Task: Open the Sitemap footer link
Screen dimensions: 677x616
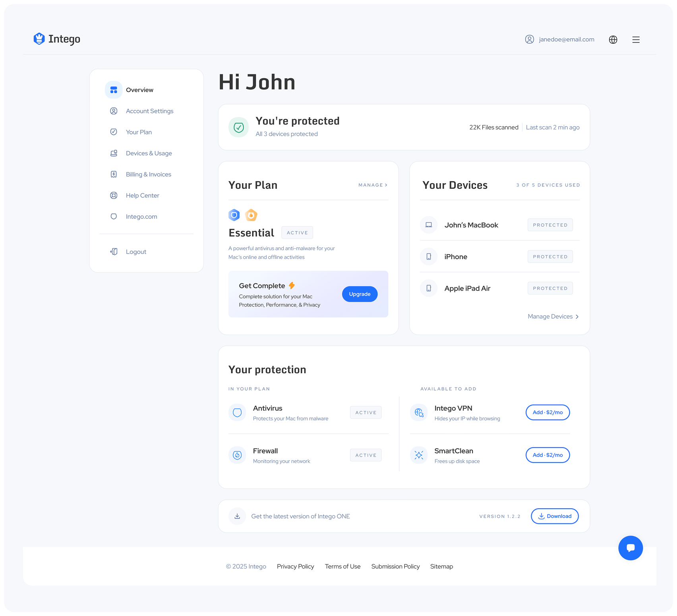Action: (441, 566)
